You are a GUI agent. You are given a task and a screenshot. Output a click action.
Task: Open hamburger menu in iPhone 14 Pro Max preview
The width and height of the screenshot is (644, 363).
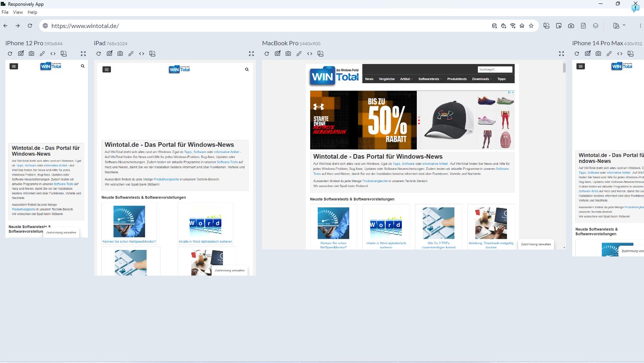(x=581, y=66)
